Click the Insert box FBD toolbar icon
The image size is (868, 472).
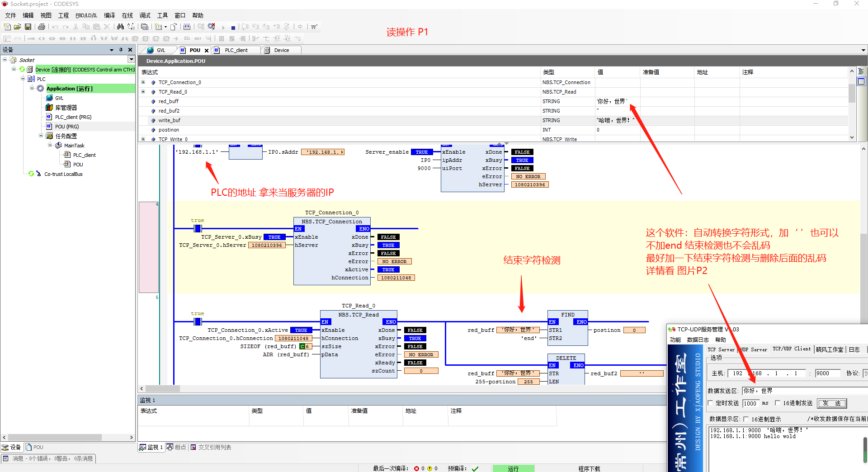(x=135, y=38)
